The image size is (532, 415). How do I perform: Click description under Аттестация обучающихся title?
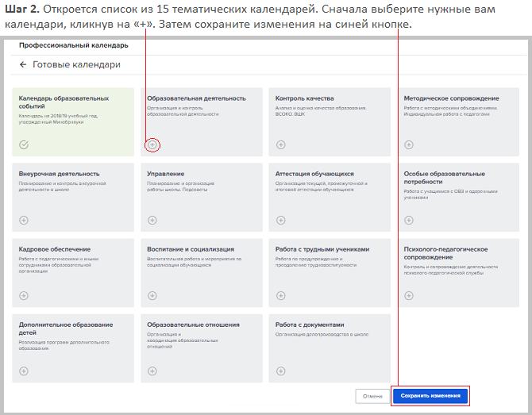click(321, 186)
